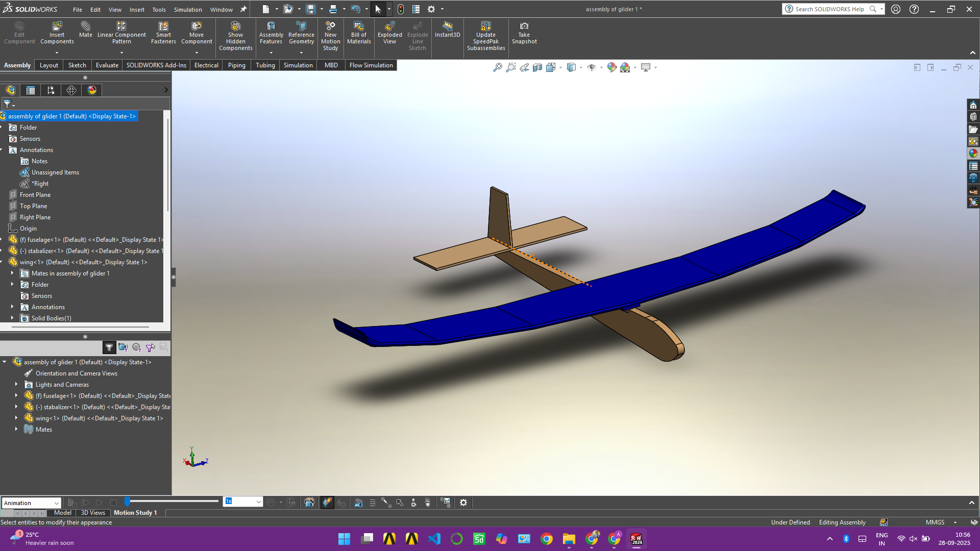Click the Zoom to Fit icon
Image resolution: width=980 pixels, height=551 pixels.
click(x=497, y=67)
